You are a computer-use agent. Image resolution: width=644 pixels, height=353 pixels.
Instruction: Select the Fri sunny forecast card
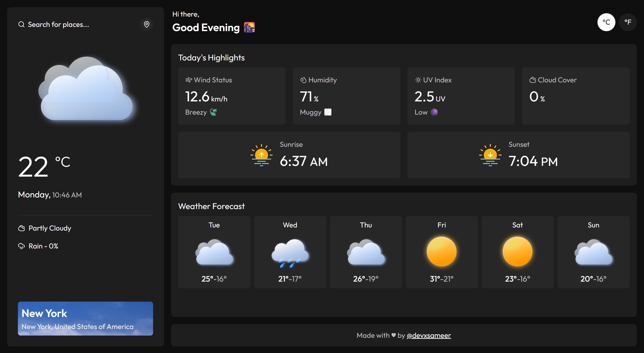point(441,252)
